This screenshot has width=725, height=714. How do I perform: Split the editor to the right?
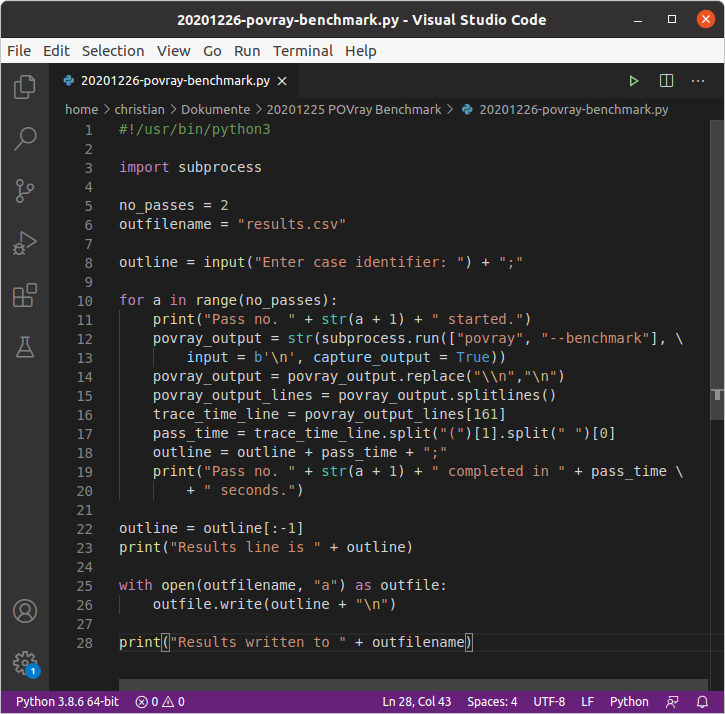click(x=666, y=81)
